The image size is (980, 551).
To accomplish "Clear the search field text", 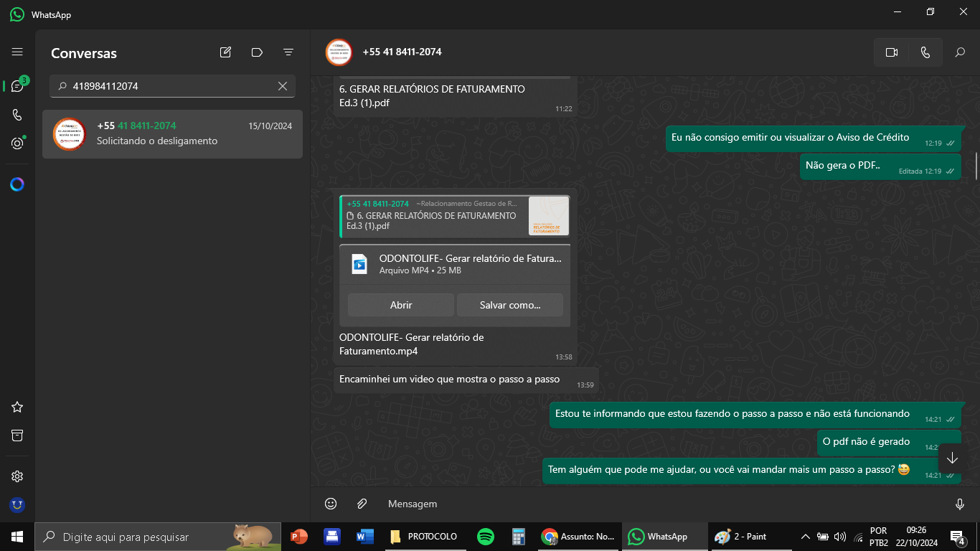I will [283, 86].
